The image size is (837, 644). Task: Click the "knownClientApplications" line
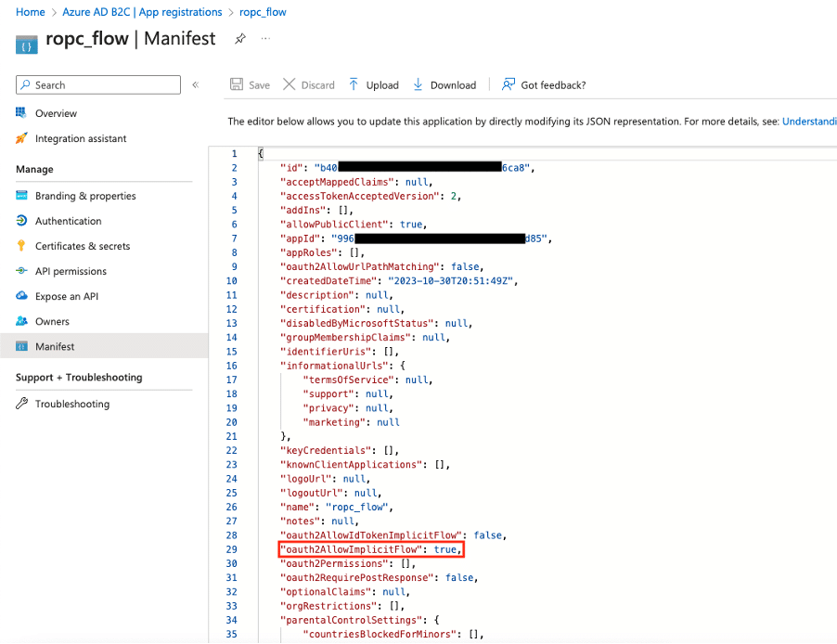pos(365,465)
